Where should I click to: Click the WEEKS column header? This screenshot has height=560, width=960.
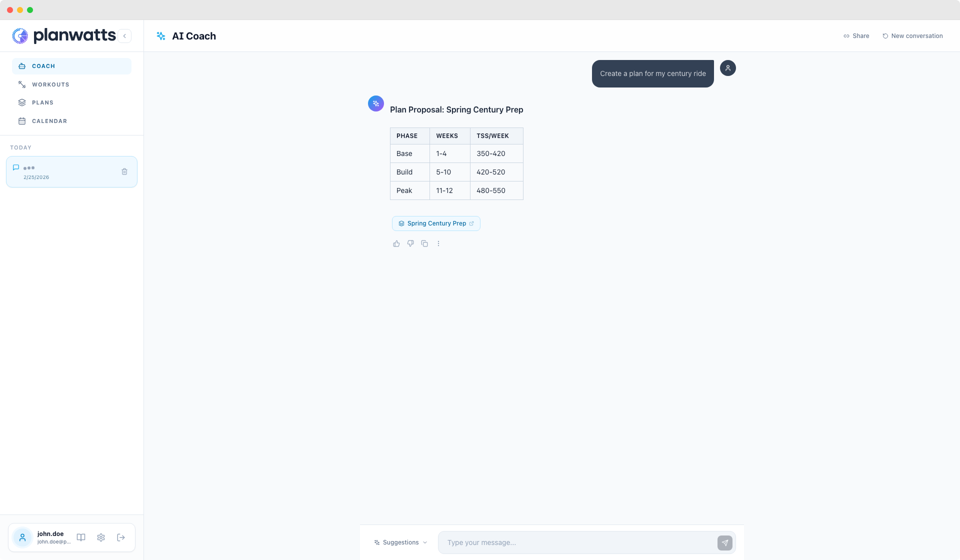coord(450,136)
